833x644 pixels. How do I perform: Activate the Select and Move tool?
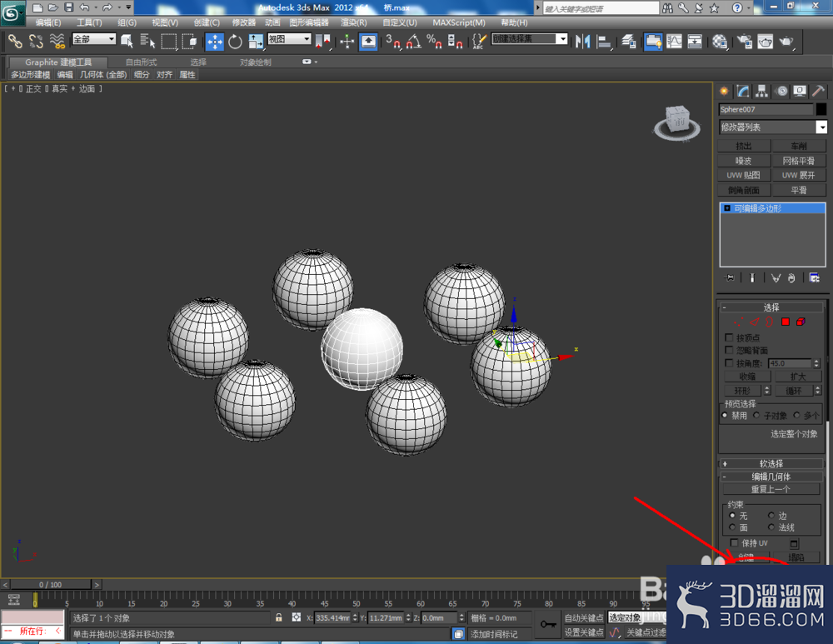point(215,42)
